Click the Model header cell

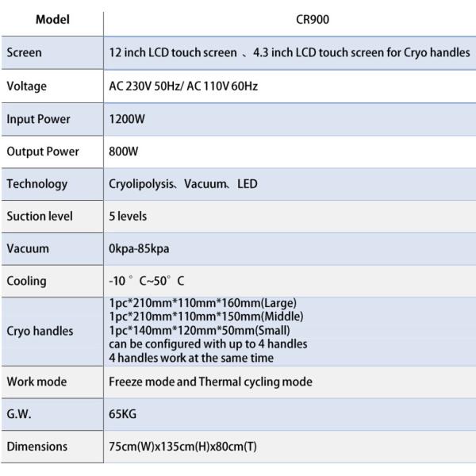tap(52, 20)
